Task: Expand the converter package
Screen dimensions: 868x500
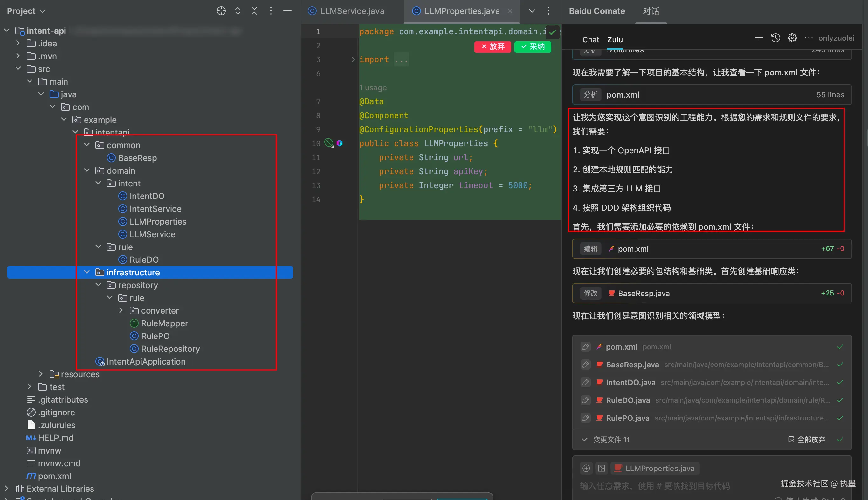Action: (121, 310)
